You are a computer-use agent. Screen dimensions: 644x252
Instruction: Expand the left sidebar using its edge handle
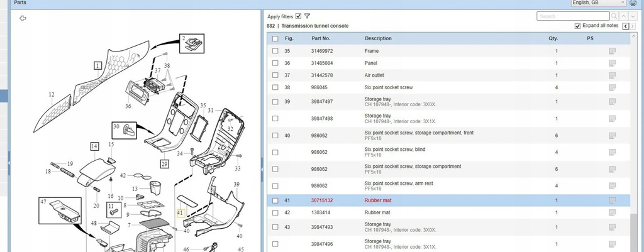[9, 163]
